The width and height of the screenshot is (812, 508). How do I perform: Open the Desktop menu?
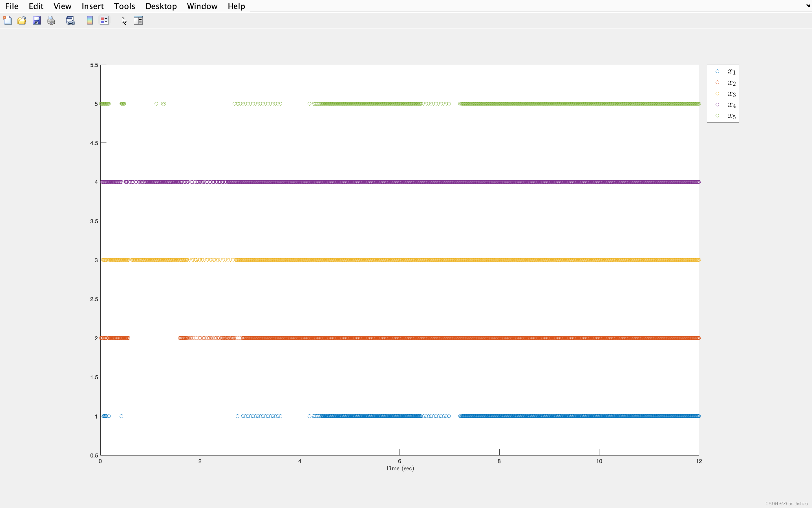(161, 6)
